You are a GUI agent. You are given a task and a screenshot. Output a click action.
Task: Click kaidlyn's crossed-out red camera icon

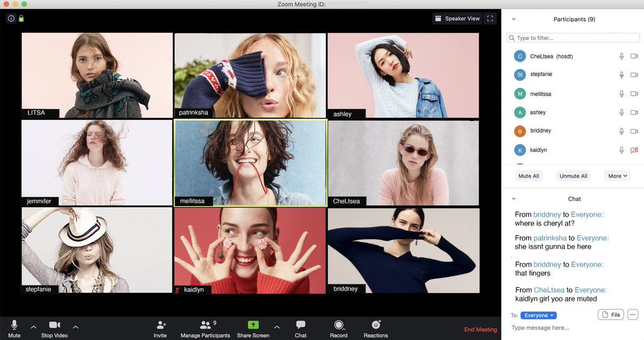(x=634, y=150)
